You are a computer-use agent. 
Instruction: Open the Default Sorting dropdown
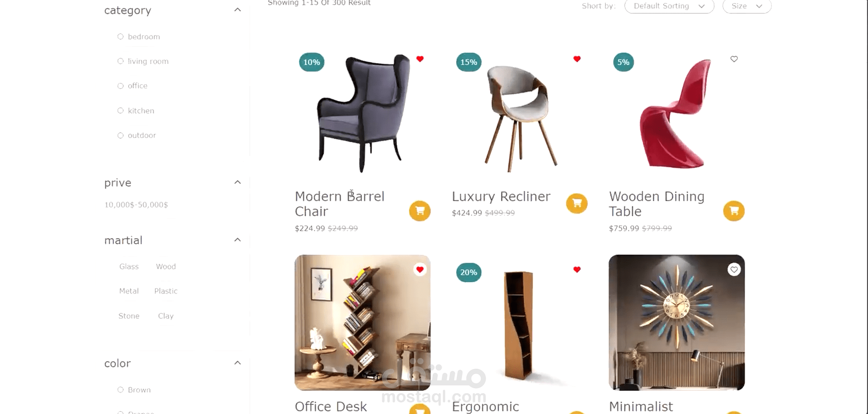coord(669,6)
